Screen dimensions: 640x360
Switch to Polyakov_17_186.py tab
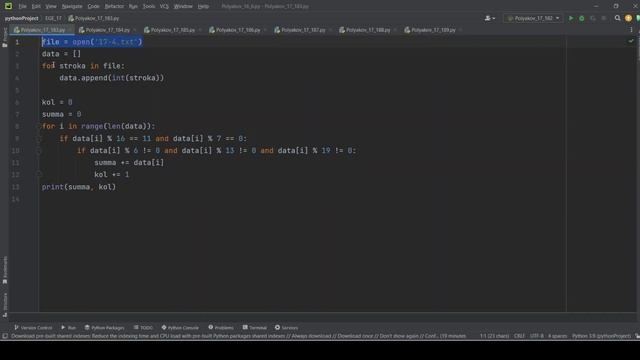[238, 30]
